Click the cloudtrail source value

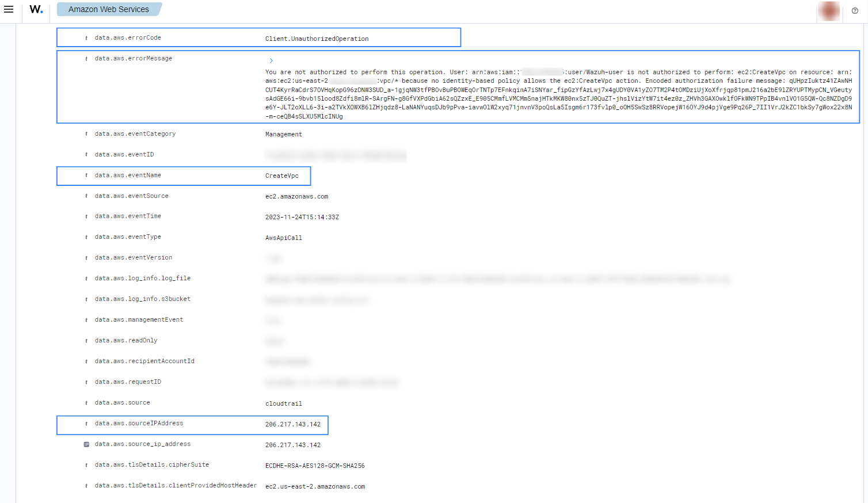tap(283, 403)
